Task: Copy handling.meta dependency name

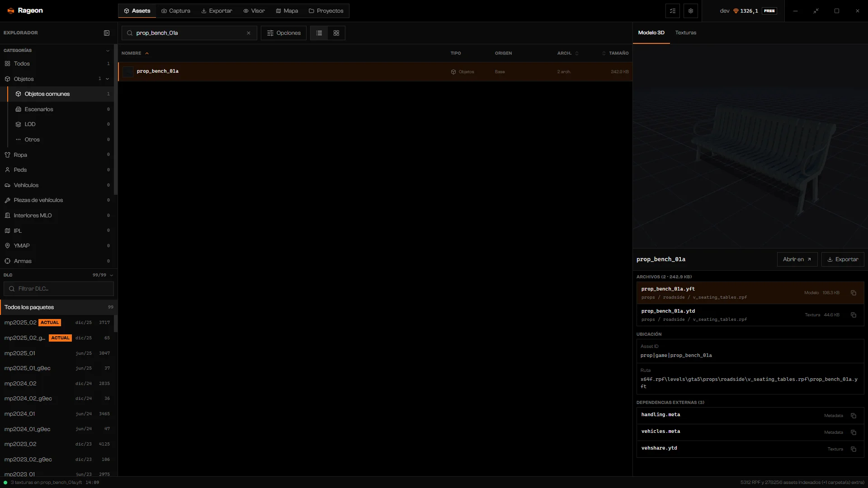Action: tap(854, 416)
